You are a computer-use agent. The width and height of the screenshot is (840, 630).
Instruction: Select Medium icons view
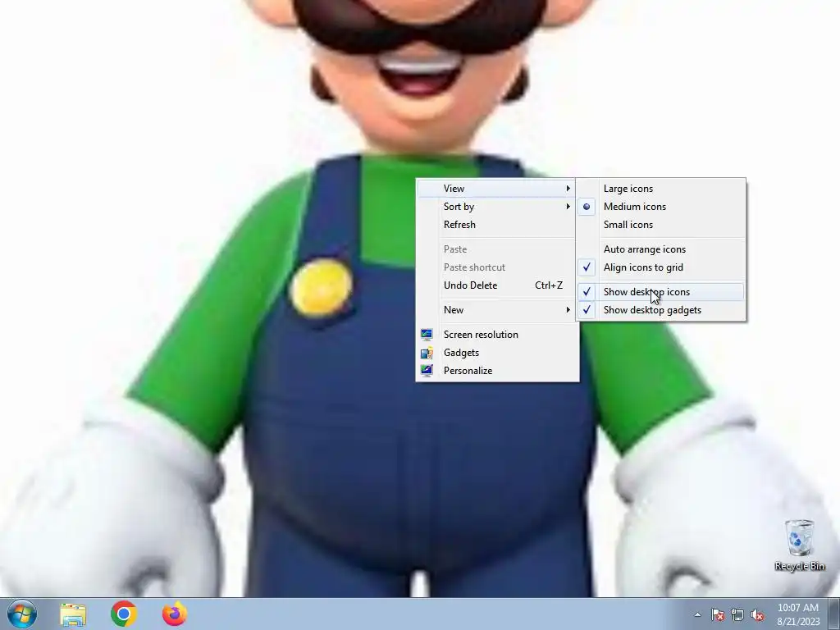coord(660,207)
